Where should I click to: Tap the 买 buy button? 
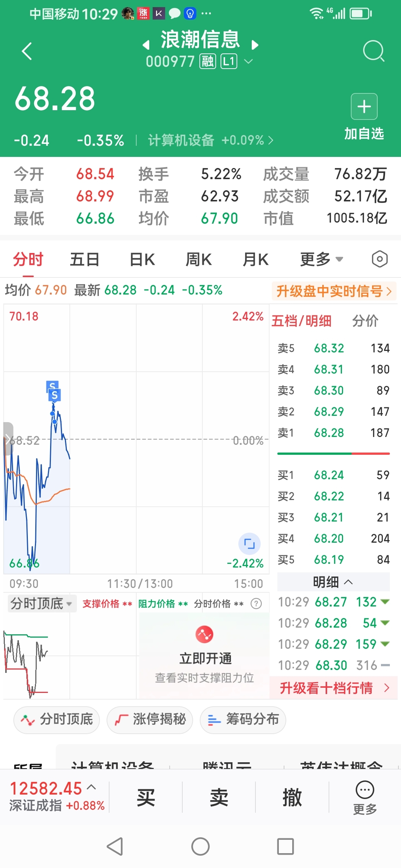(x=146, y=798)
